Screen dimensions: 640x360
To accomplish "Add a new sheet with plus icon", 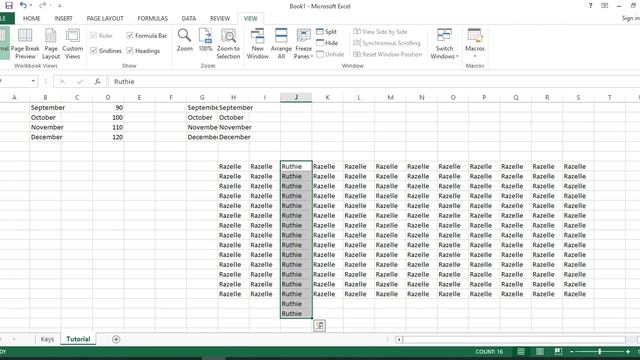I will pos(116,339).
